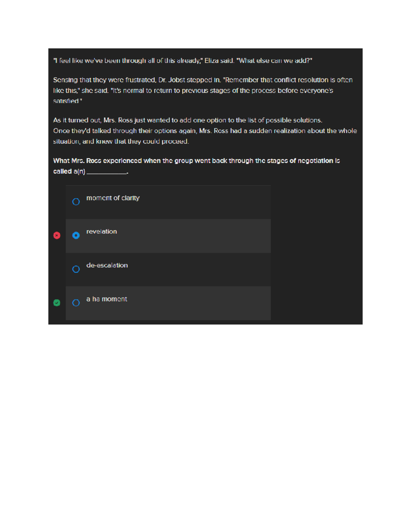Click the green correct-answer checkmark icon
The image size is (411, 532).
pyautogui.click(x=57, y=303)
